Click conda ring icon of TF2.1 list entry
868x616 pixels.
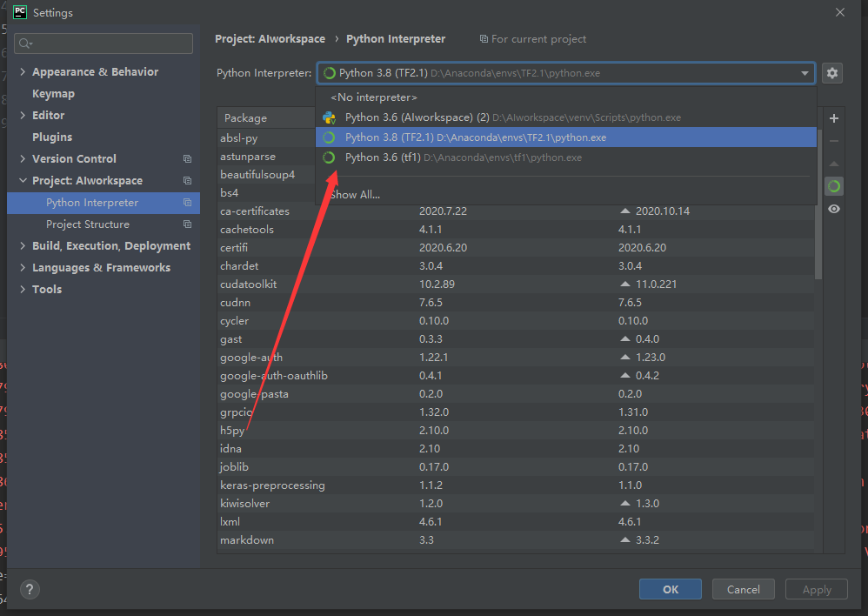[329, 137]
